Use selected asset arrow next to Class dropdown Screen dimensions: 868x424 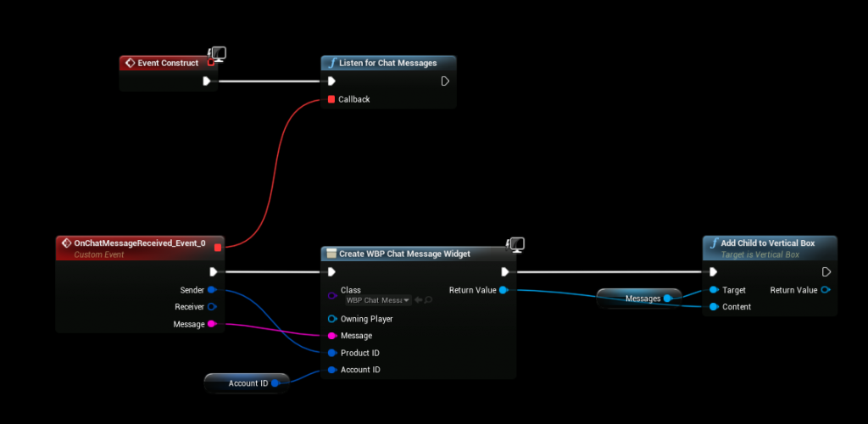419,300
